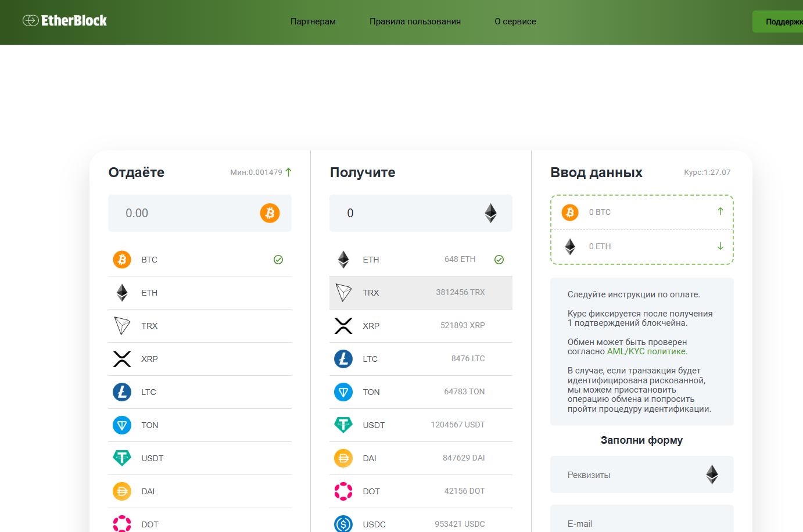Select the XRP icon in Отдаёте list
Image resolution: width=803 pixels, height=532 pixels.
coord(122,359)
